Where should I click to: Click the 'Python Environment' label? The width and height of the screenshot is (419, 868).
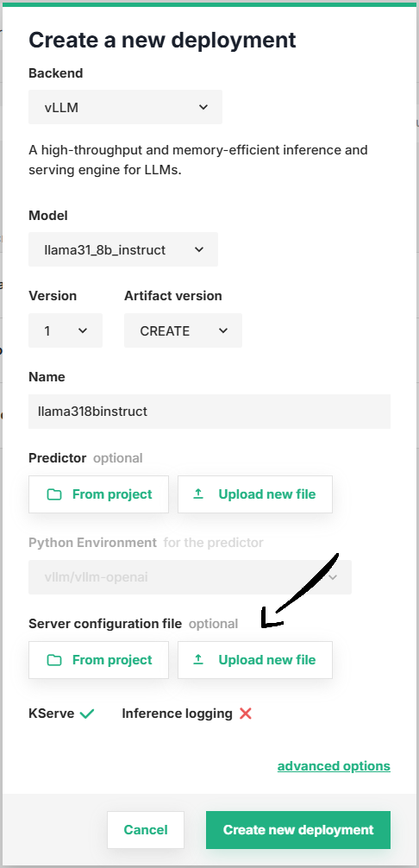[93, 543]
